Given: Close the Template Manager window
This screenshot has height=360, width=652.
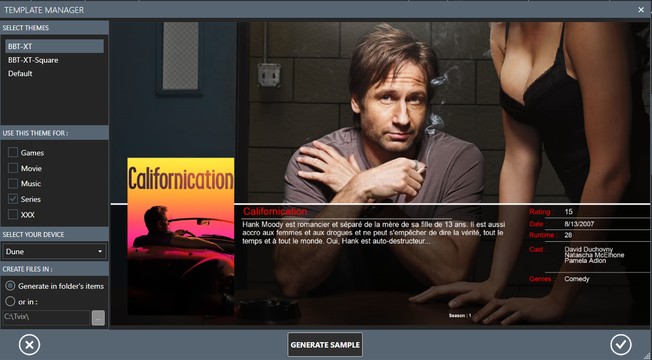Looking at the screenshot, I should (641, 10).
